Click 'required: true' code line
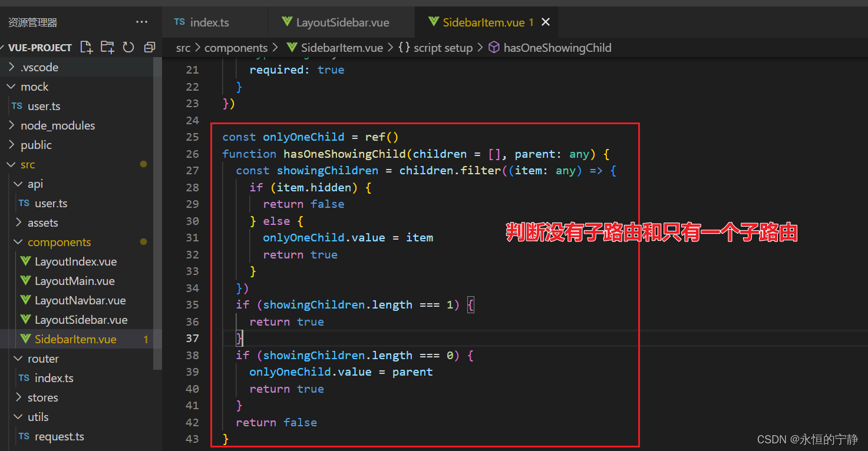Screen dimensions: 868x451 tap(297, 70)
